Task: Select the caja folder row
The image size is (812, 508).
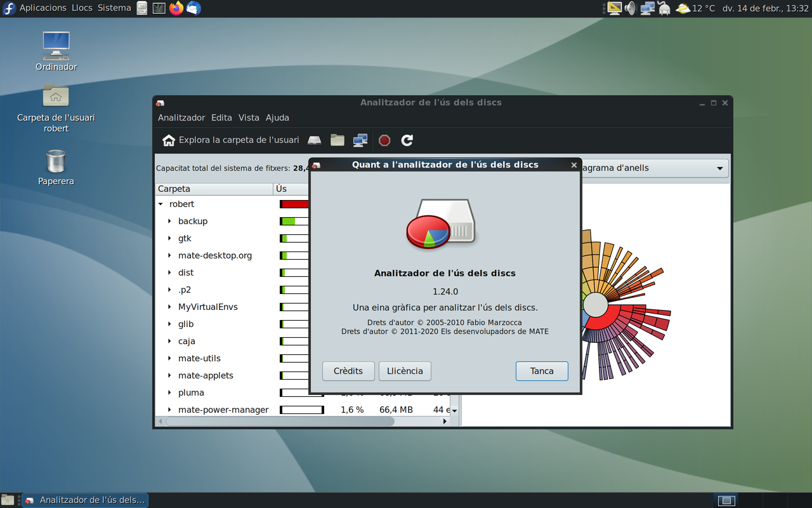Action: click(x=232, y=342)
